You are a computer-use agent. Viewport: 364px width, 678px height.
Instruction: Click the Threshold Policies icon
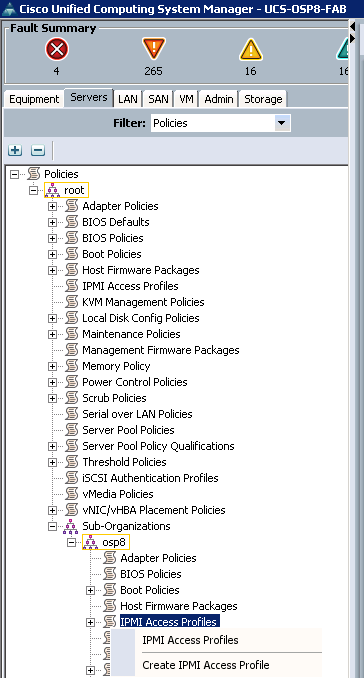71,462
